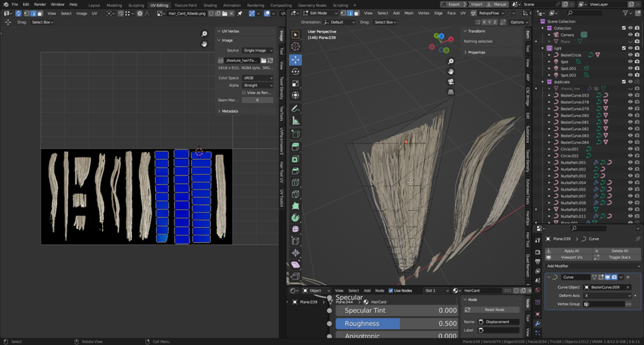Open the Edit Mode dropdown

322,13
